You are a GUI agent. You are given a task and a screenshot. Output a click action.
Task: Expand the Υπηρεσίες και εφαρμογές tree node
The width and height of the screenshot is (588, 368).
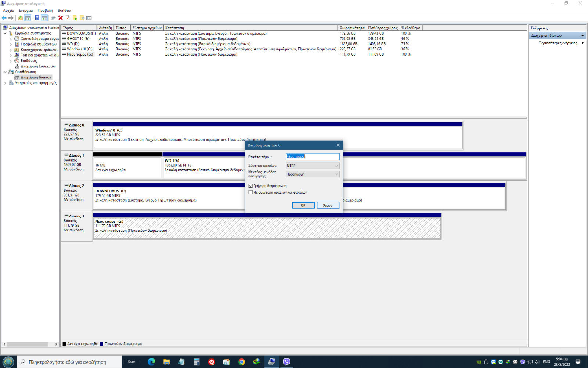click(5, 83)
